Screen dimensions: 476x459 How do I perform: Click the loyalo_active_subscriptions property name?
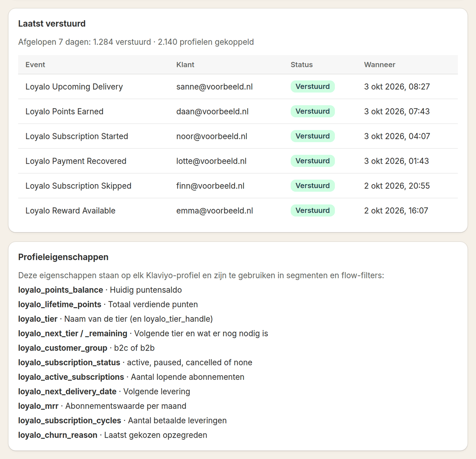click(71, 377)
